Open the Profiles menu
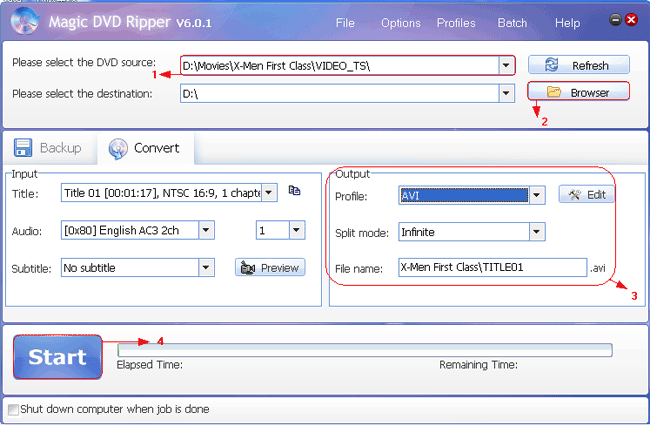 coord(456,23)
